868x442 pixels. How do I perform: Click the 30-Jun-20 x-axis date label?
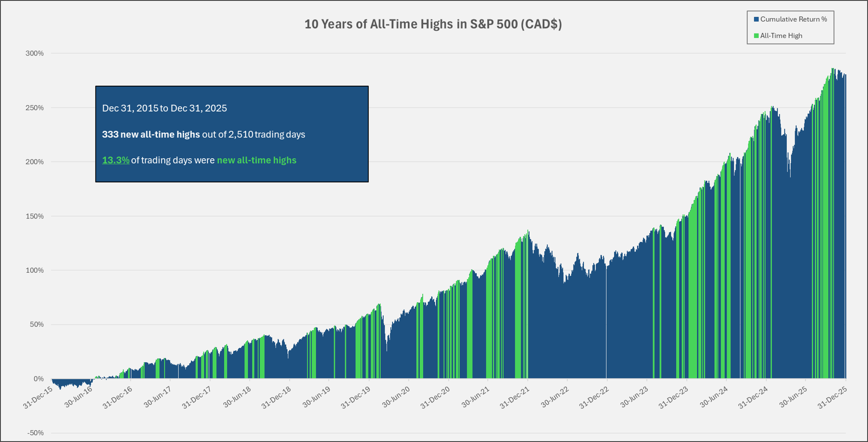(x=396, y=397)
